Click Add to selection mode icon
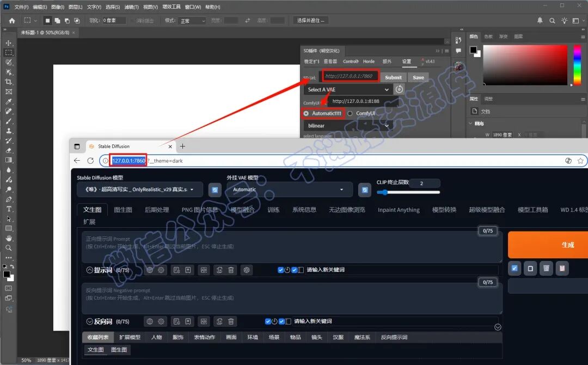588x365 pixels. 57,21
